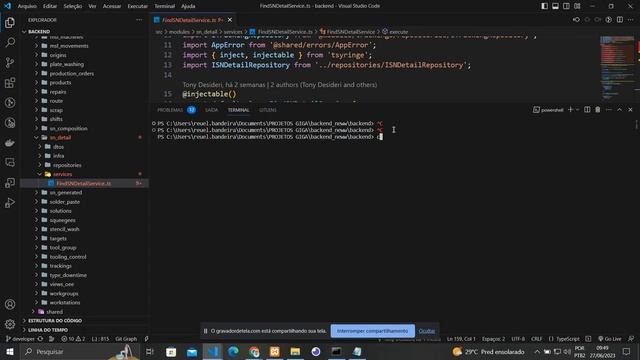
Task: Select the powershell terminal label
Action: pos(549,110)
